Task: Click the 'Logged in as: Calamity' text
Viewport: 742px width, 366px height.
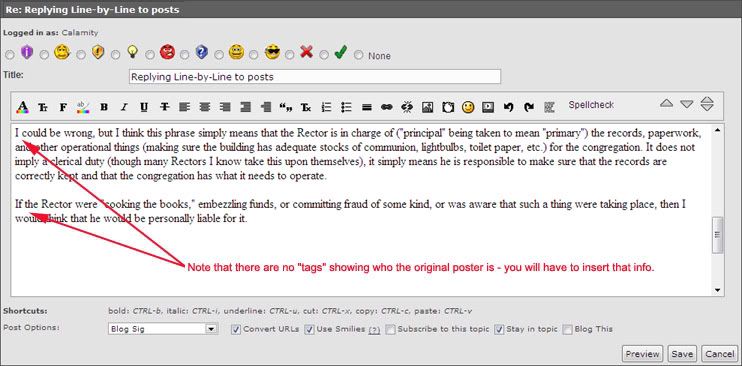Action: click(x=51, y=33)
